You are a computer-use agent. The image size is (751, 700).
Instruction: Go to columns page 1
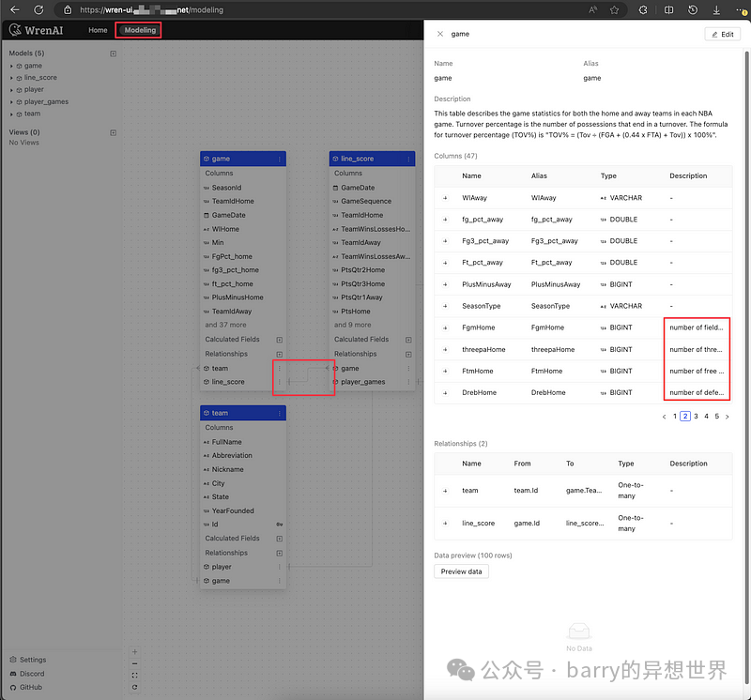pyautogui.click(x=675, y=416)
